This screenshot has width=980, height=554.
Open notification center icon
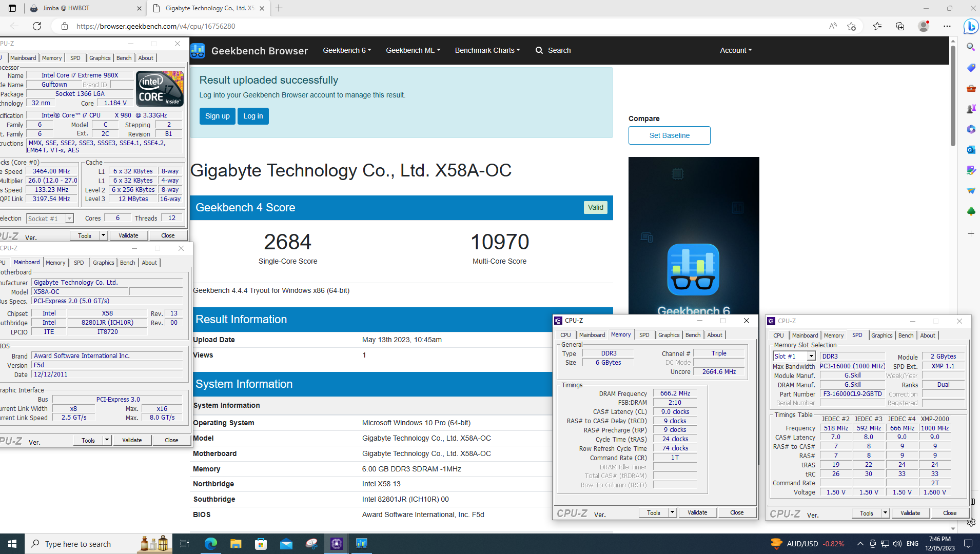pos(968,544)
